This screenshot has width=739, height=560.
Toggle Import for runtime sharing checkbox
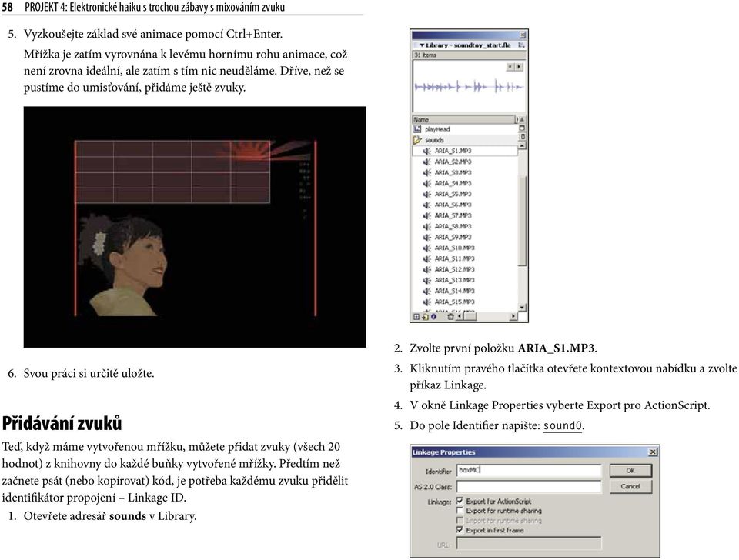[460, 521]
